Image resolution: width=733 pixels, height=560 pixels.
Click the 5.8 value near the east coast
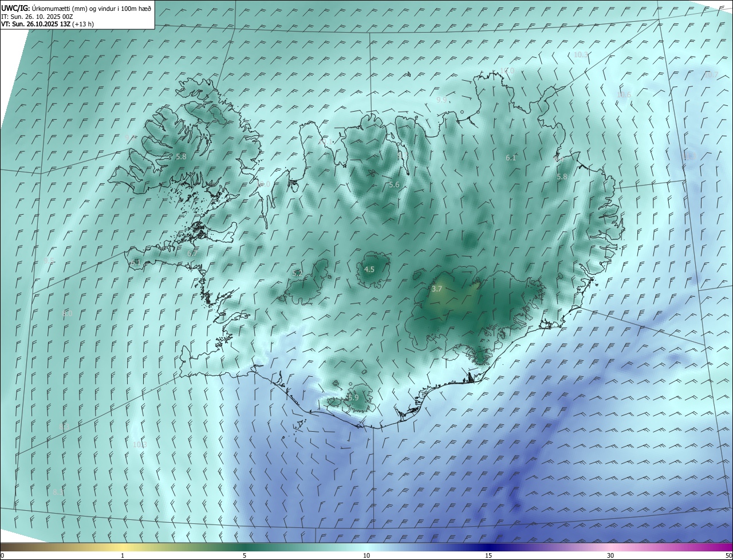tap(562, 177)
